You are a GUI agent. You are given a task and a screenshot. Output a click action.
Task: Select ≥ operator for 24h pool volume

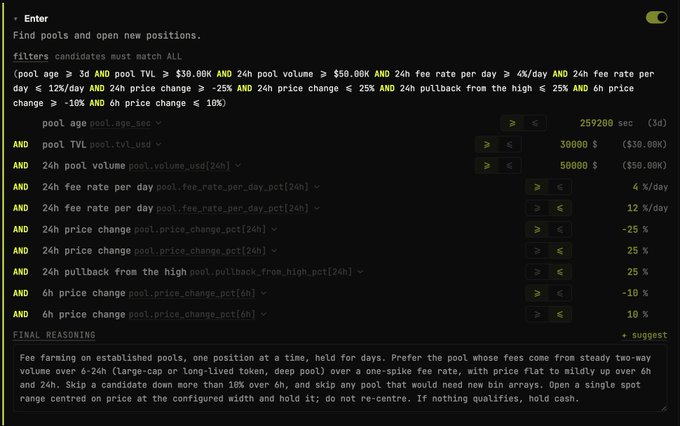tap(487, 166)
